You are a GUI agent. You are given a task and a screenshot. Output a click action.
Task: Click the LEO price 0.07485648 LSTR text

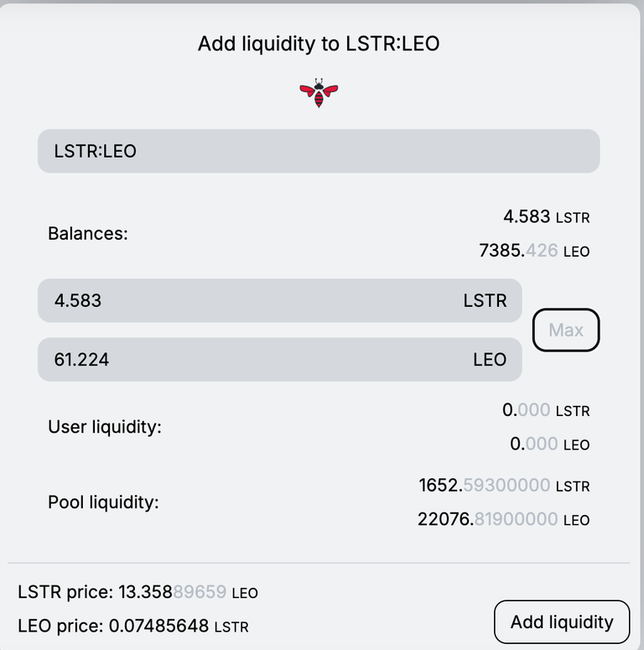coord(133,627)
